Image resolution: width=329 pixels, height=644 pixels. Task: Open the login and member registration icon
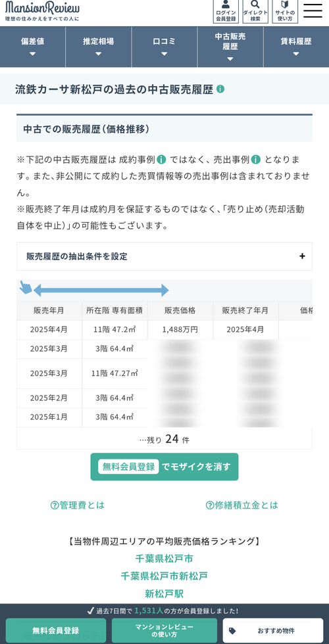225,11
